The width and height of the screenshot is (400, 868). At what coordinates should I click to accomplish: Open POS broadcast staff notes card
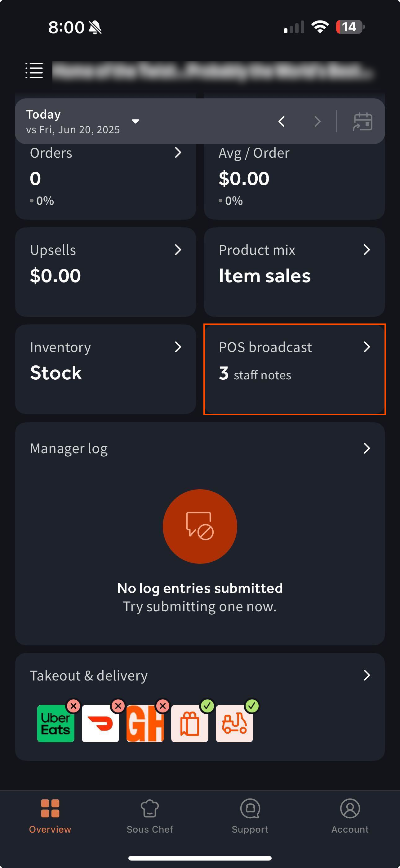point(294,369)
